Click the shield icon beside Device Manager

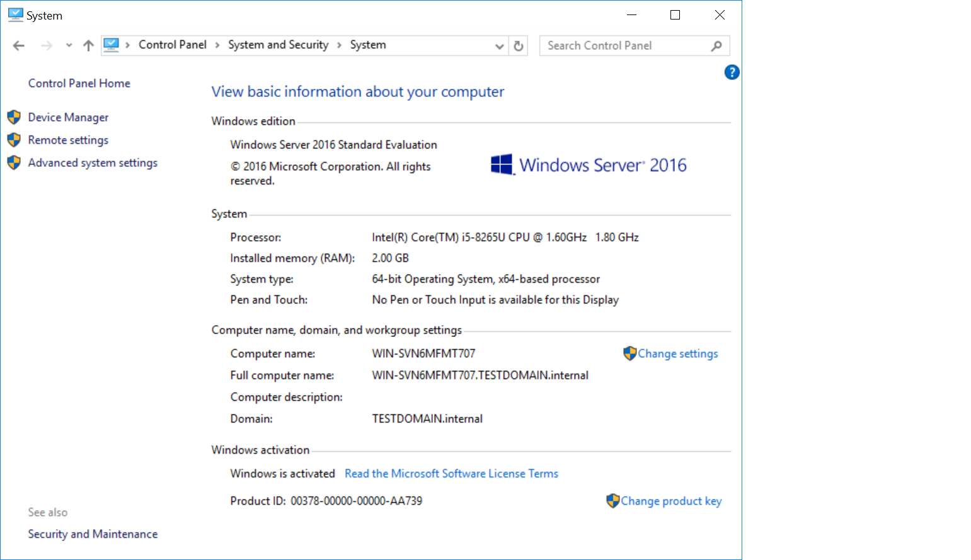[x=14, y=117]
